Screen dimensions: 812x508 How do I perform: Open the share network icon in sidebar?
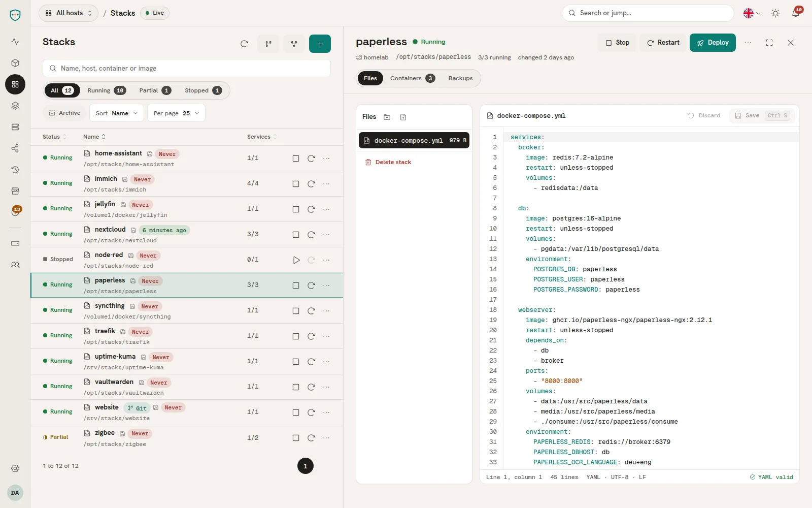(x=15, y=148)
